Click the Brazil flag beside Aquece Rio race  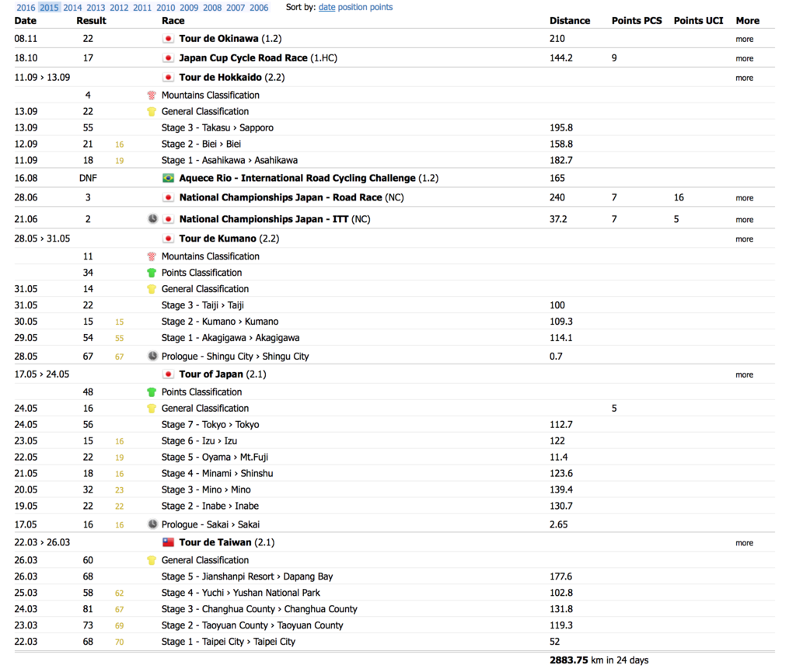pyautogui.click(x=168, y=178)
